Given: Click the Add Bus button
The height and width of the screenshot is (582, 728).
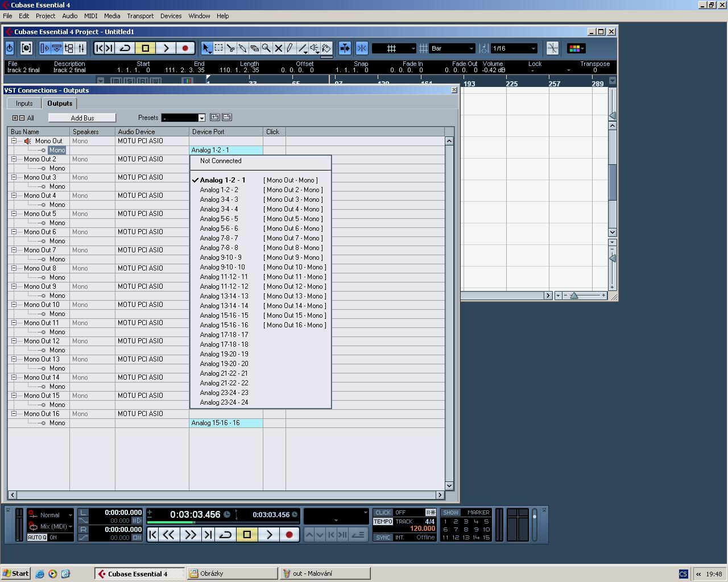Looking at the screenshot, I should 82,118.
